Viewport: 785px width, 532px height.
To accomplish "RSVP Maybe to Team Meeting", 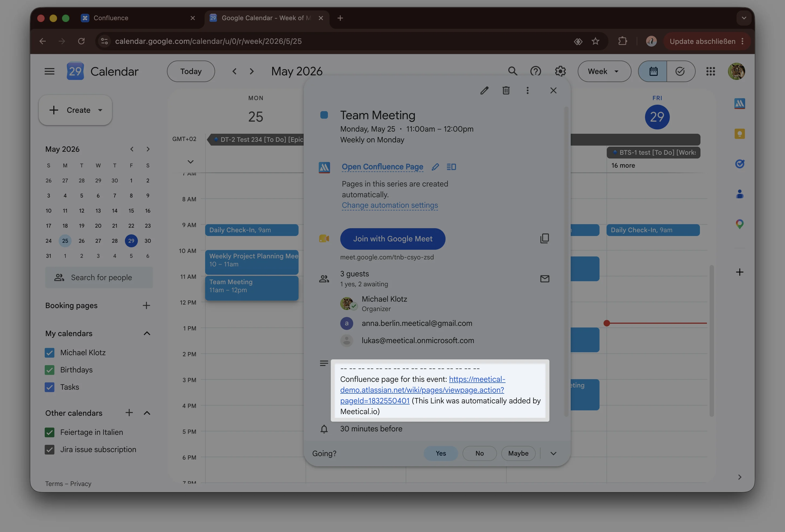I will tap(518, 453).
